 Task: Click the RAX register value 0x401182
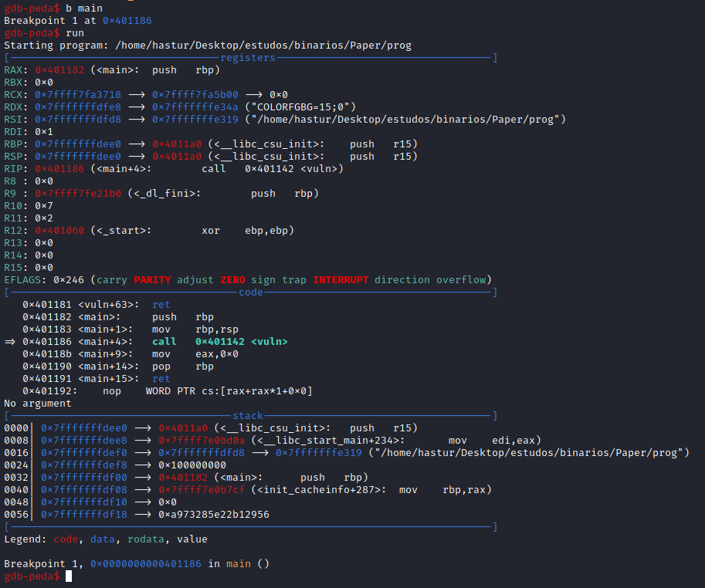pos(59,70)
